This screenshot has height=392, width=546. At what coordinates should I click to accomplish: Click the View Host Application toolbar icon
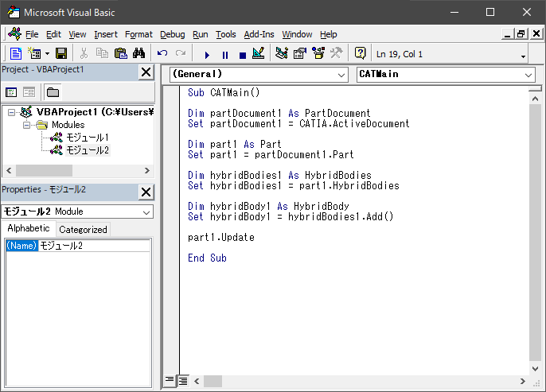tap(16, 53)
